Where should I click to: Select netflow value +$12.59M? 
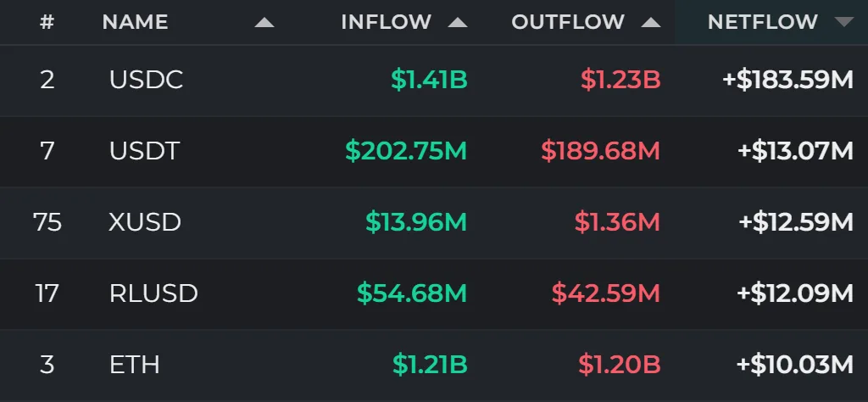(x=796, y=222)
